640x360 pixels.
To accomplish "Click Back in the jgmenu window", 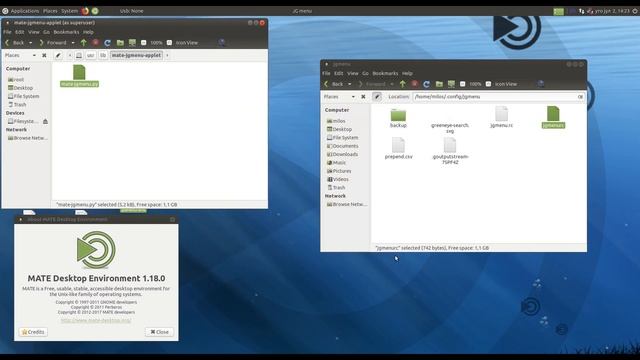I will (333, 84).
